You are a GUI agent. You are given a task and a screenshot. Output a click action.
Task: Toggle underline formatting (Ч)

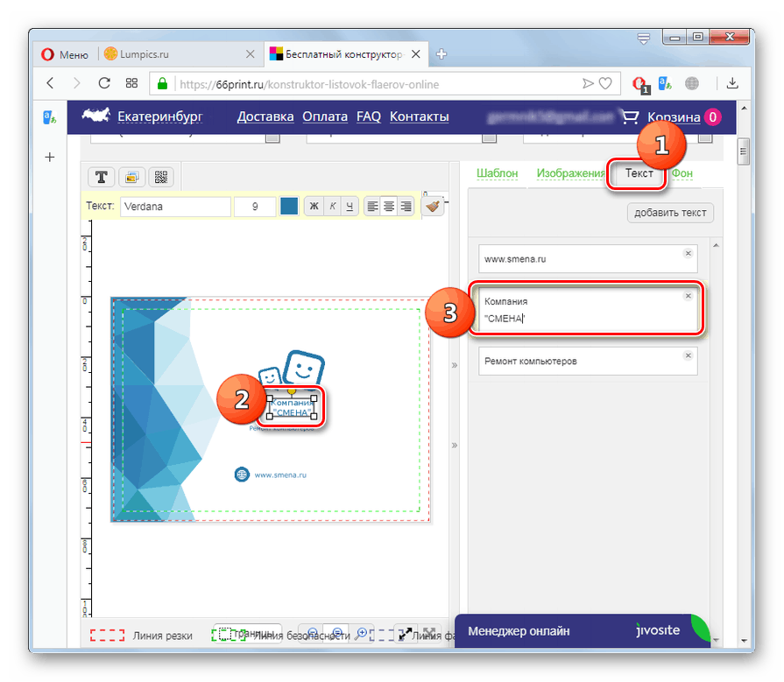click(350, 207)
